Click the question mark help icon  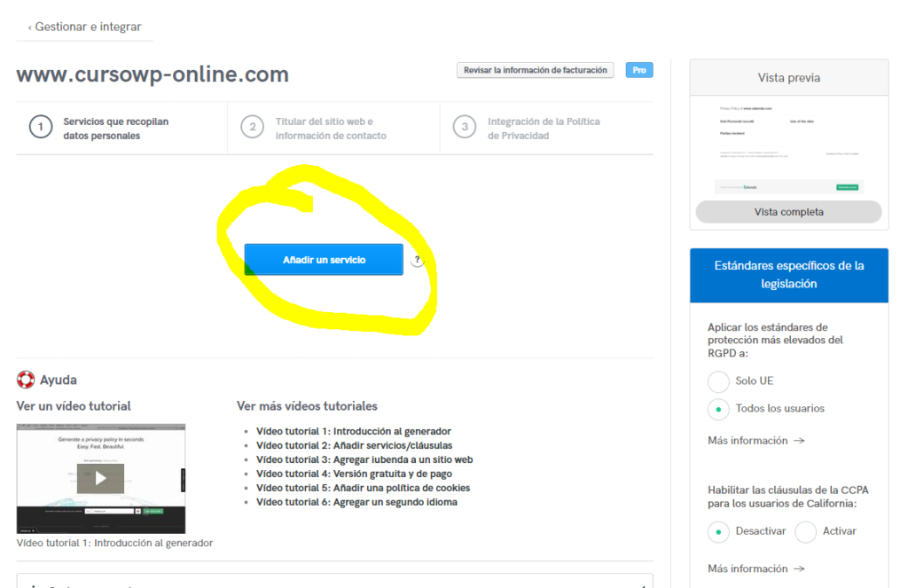coord(417,260)
